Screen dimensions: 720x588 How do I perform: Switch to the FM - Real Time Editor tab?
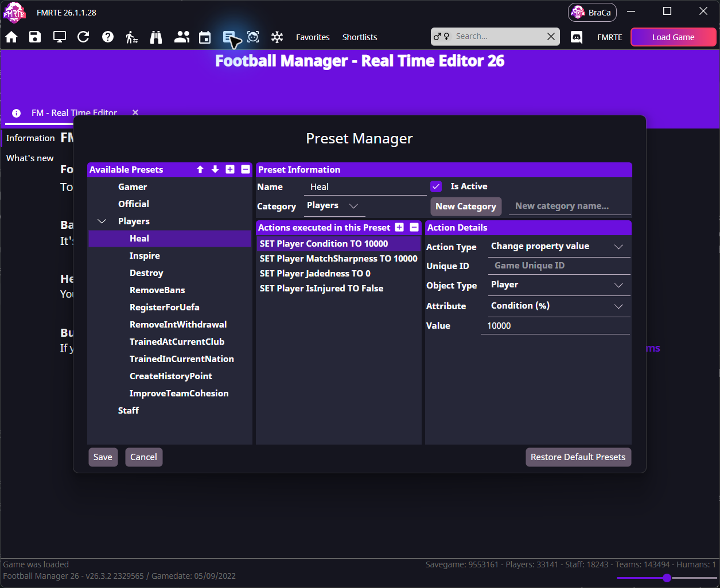pos(75,112)
